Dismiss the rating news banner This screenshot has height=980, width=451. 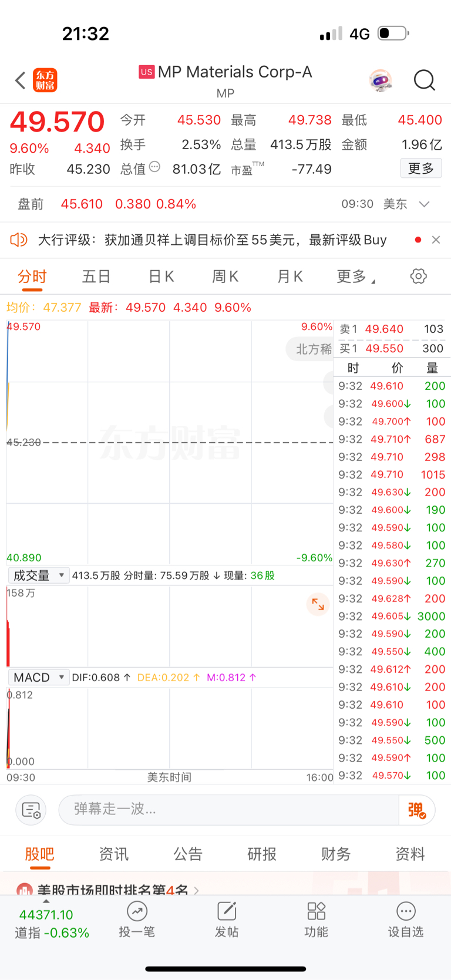(436, 240)
